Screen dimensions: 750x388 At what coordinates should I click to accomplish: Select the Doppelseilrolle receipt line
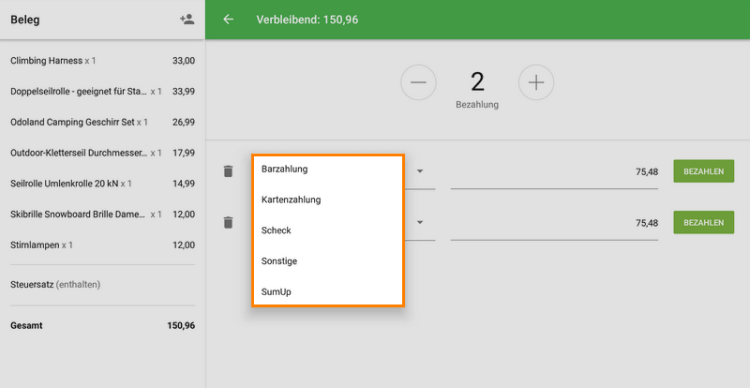coord(102,91)
